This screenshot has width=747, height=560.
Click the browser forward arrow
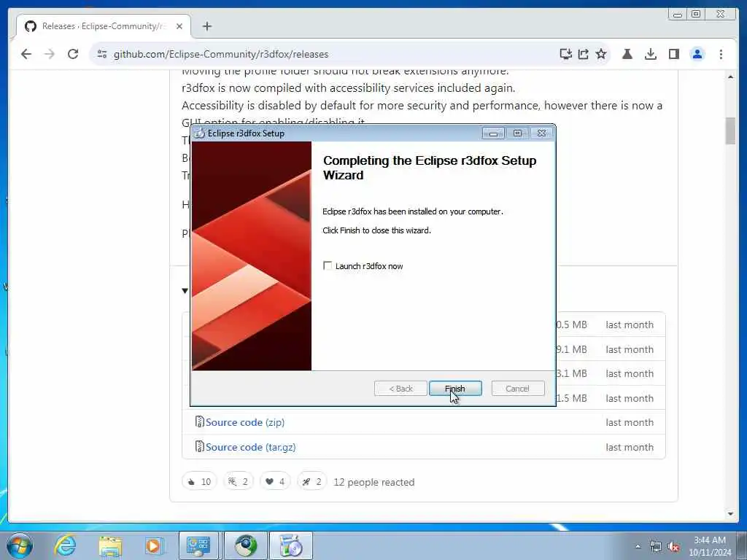pyautogui.click(x=50, y=54)
